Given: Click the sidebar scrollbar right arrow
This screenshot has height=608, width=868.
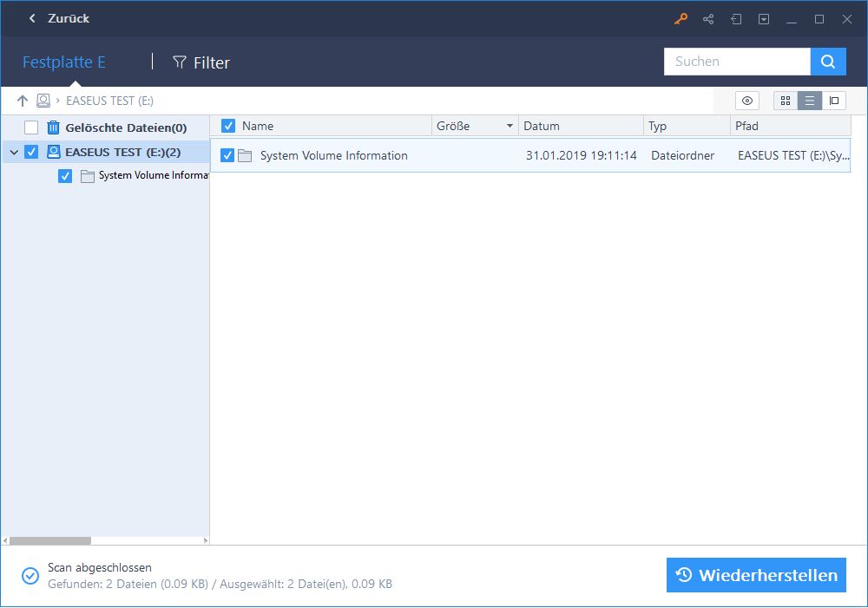Looking at the screenshot, I should click(206, 540).
